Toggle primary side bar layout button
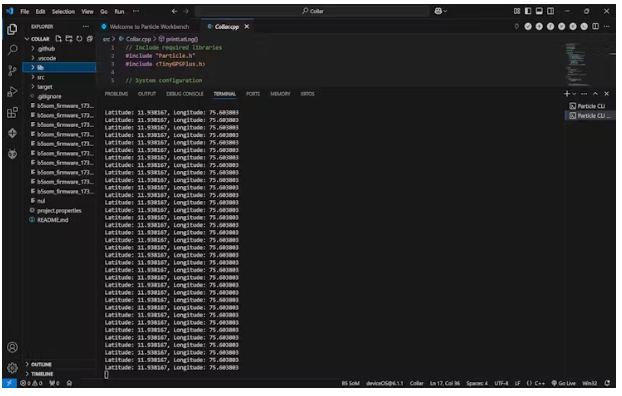The height and width of the screenshot is (396, 622). pos(528,11)
